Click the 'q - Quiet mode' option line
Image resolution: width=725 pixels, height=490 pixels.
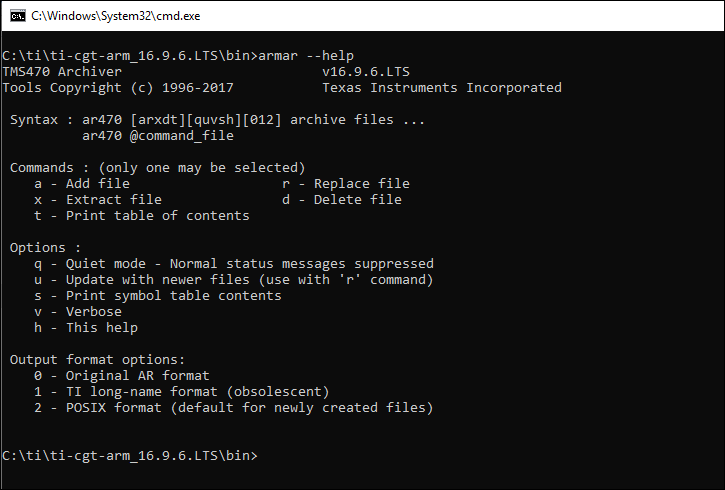tap(234, 264)
